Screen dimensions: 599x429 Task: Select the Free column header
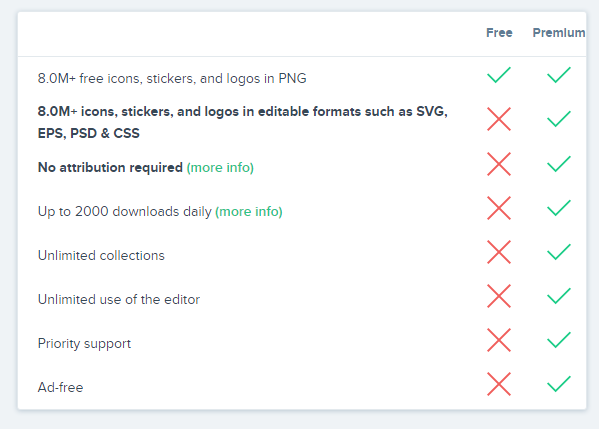tap(499, 32)
